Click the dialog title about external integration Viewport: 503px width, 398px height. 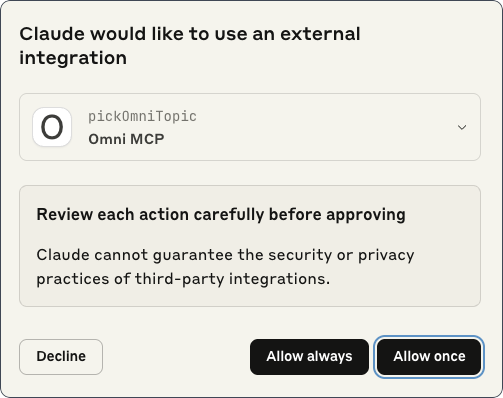(190, 46)
